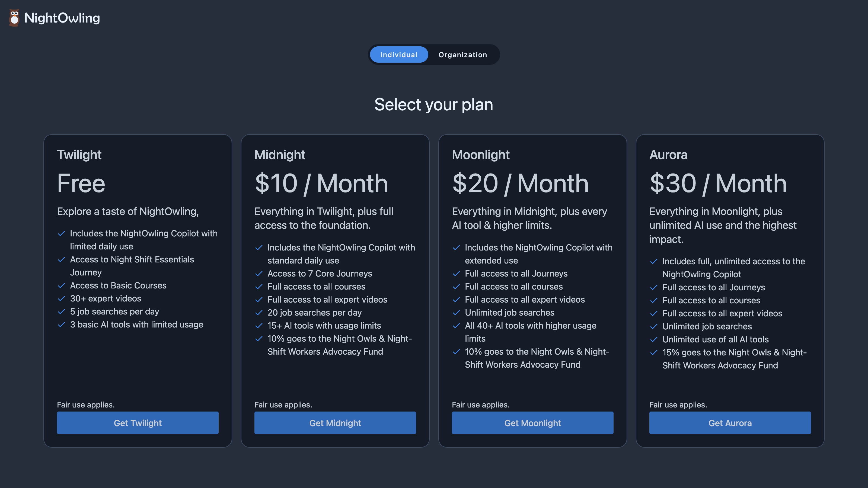The image size is (868, 488).
Task: Click checkmark next to 20 job searches per day
Action: pos(259,313)
